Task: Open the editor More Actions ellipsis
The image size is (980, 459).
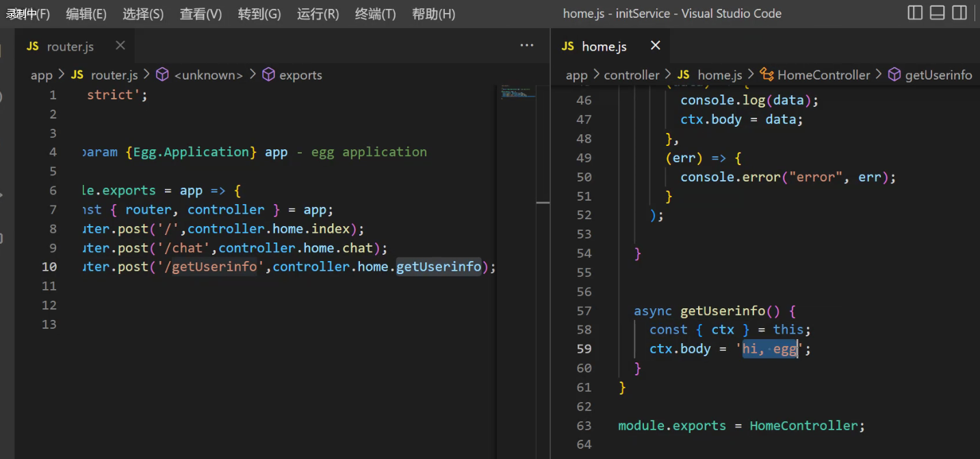Action: click(527, 46)
